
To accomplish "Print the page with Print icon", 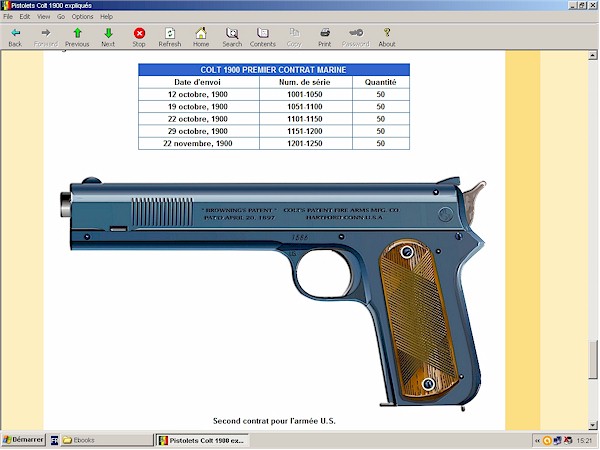I will pyautogui.click(x=325, y=33).
